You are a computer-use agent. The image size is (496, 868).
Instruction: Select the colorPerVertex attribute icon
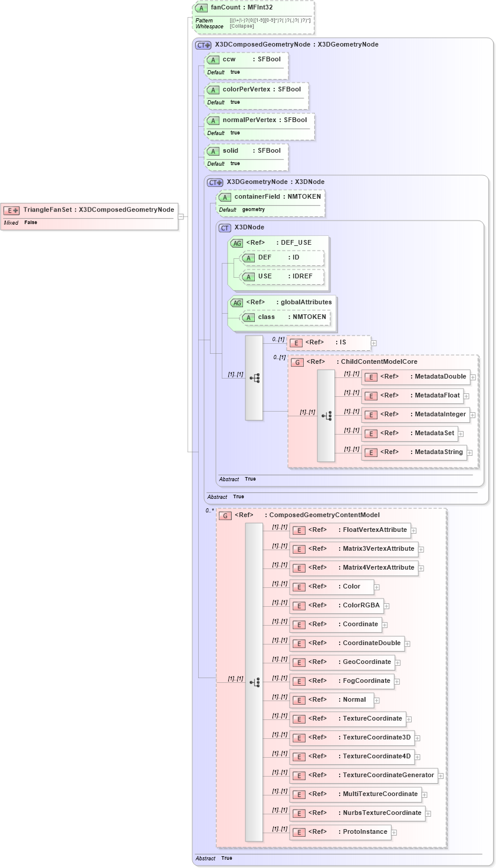click(213, 90)
